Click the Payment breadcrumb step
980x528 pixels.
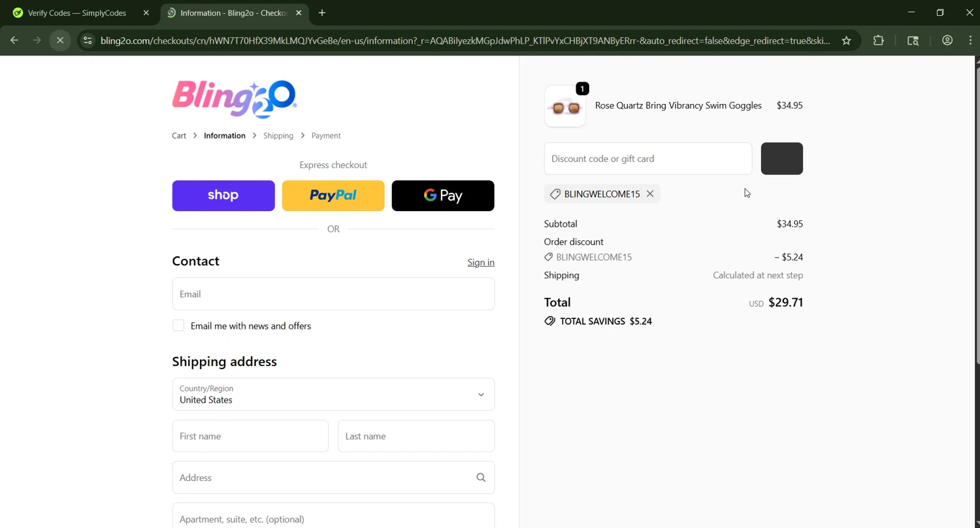click(326, 136)
